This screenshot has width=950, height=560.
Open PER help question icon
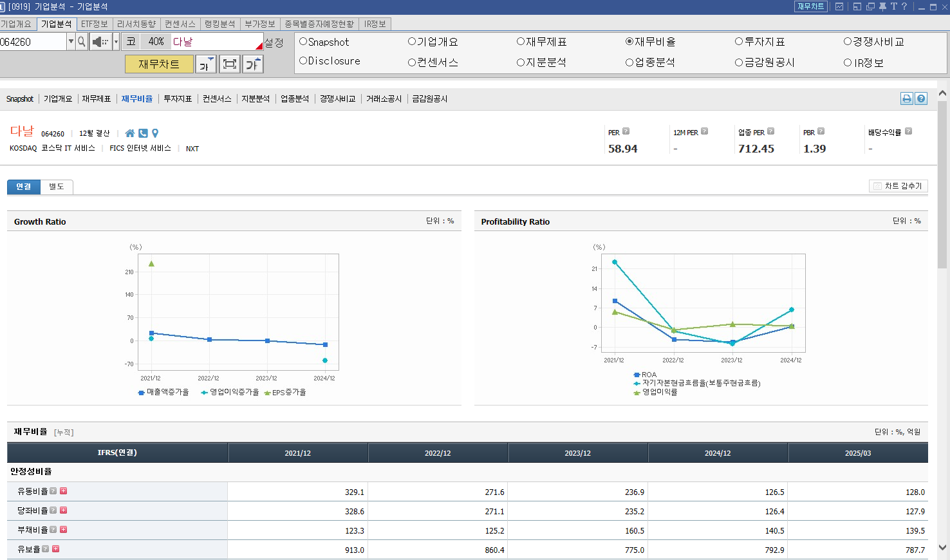click(x=626, y=131)
